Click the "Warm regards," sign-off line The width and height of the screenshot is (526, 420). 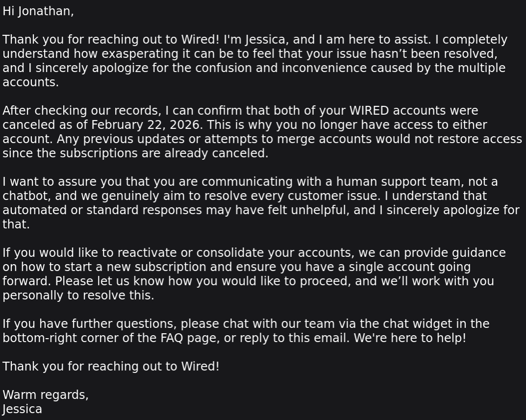[46, 395]
